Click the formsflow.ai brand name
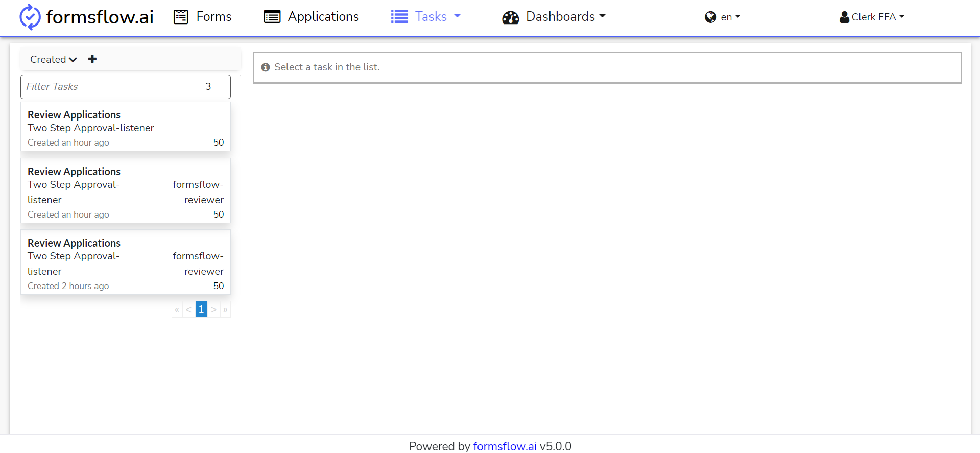Viewport: 980px width, 453px height. click(100, 17)
